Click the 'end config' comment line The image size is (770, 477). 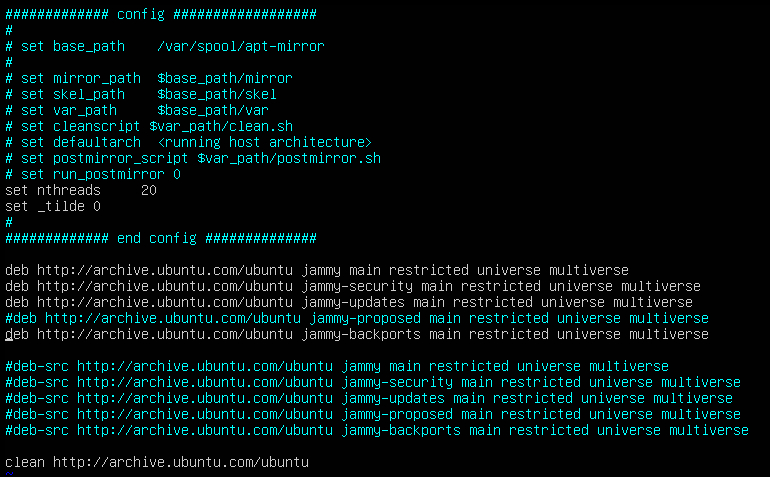coord(161,238)
